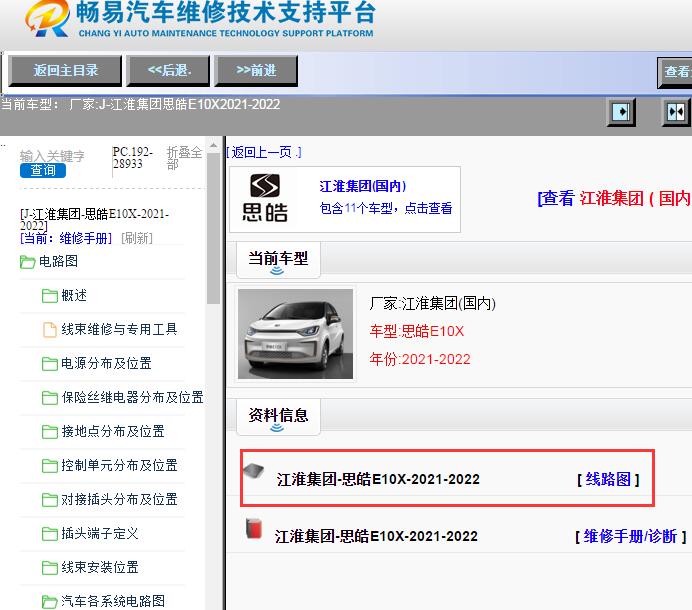Click the 概述 folder icon

(50, 296)
